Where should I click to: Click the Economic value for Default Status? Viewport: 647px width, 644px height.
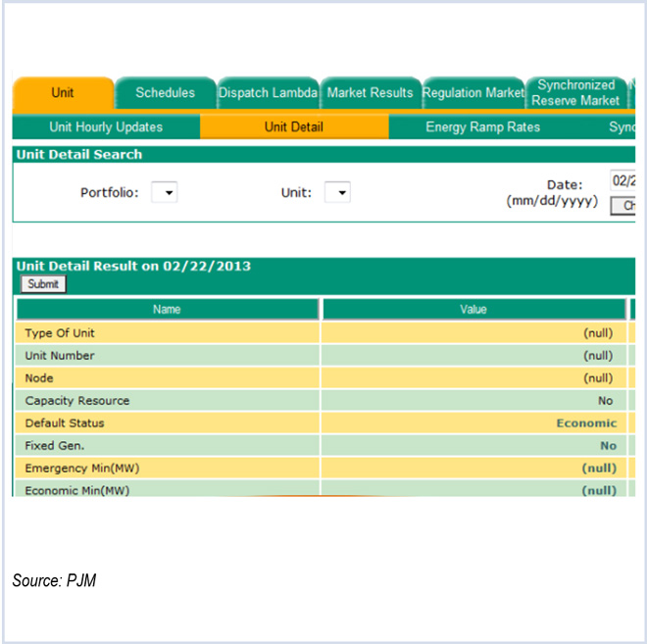[585, 423]
